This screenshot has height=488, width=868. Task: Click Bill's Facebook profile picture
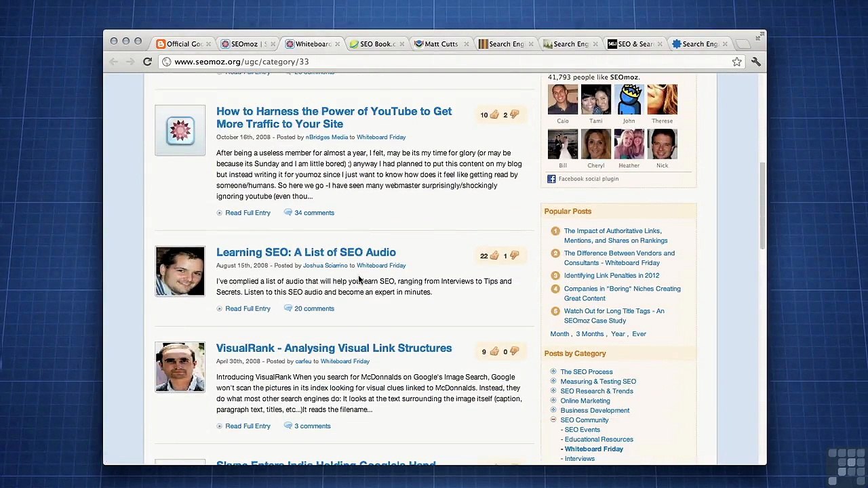[563, 144]
